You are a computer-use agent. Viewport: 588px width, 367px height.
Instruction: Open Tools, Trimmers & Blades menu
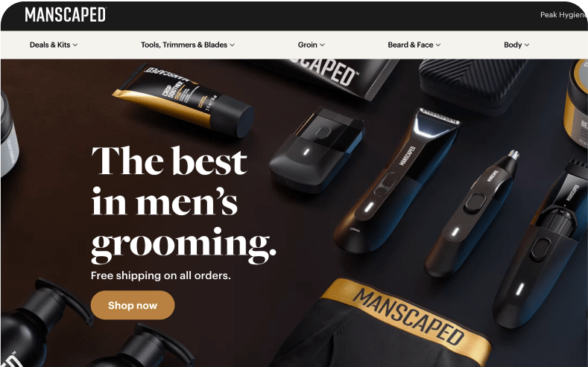tap(188, 45)
